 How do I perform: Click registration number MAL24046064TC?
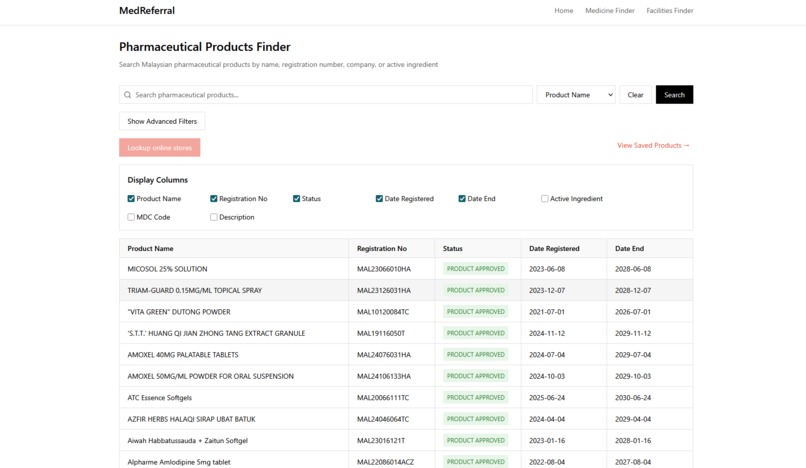tap(383, 419)
